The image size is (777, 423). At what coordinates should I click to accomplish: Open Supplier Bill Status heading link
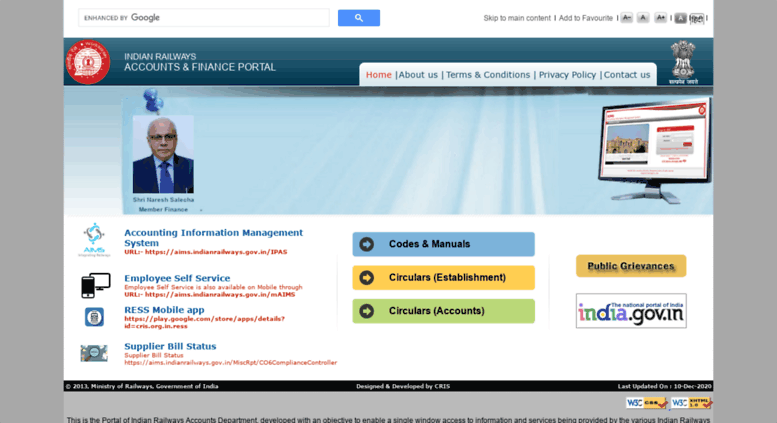[x=170, y=346]
